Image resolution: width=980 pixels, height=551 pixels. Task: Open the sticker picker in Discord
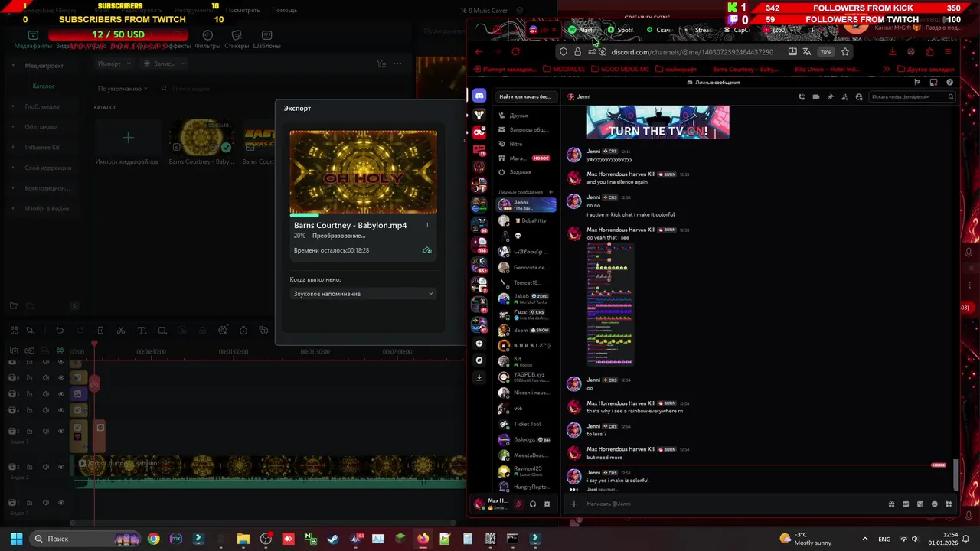pos(920,504)
